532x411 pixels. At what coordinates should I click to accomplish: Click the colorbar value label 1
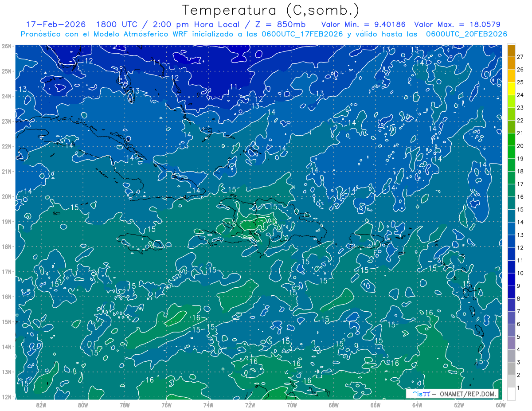(x=519, y=388)
